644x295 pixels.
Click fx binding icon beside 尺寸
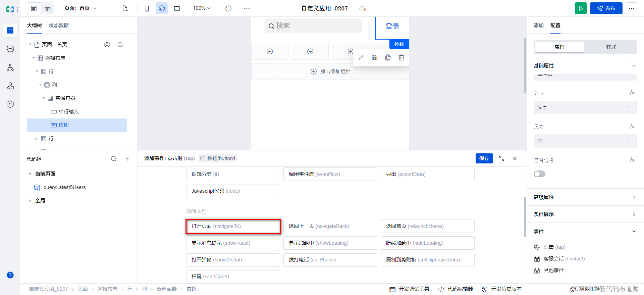click(632, 126)
